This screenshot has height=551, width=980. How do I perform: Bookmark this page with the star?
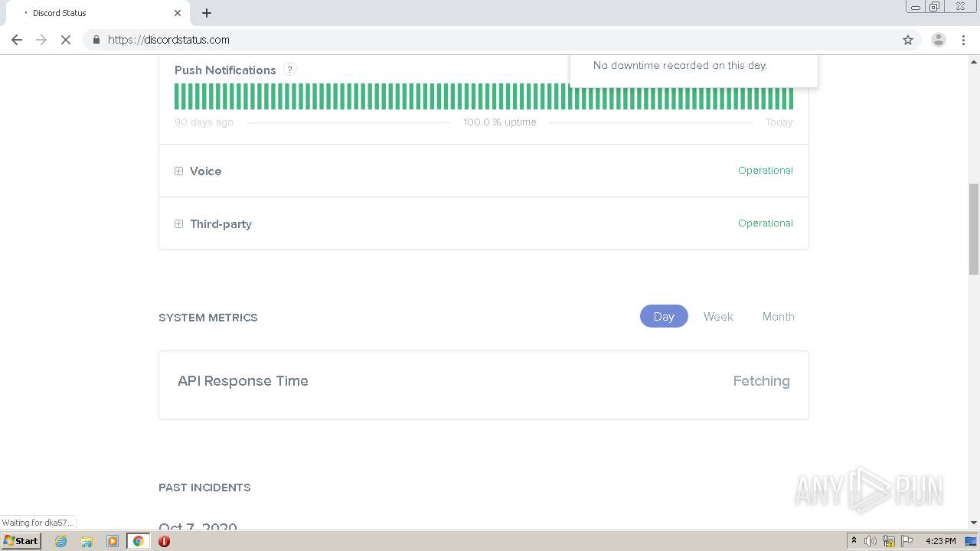coord(908,40)
